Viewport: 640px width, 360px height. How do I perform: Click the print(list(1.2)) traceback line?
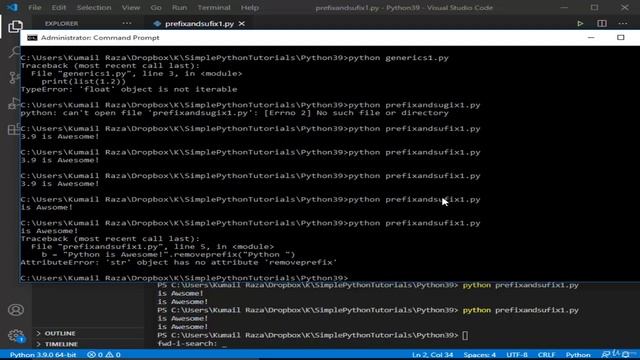coord(84,81)
